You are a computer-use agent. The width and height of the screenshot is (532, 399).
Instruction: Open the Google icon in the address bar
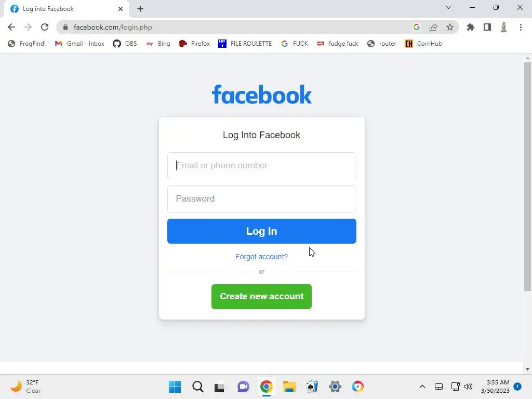coord(416,27)
